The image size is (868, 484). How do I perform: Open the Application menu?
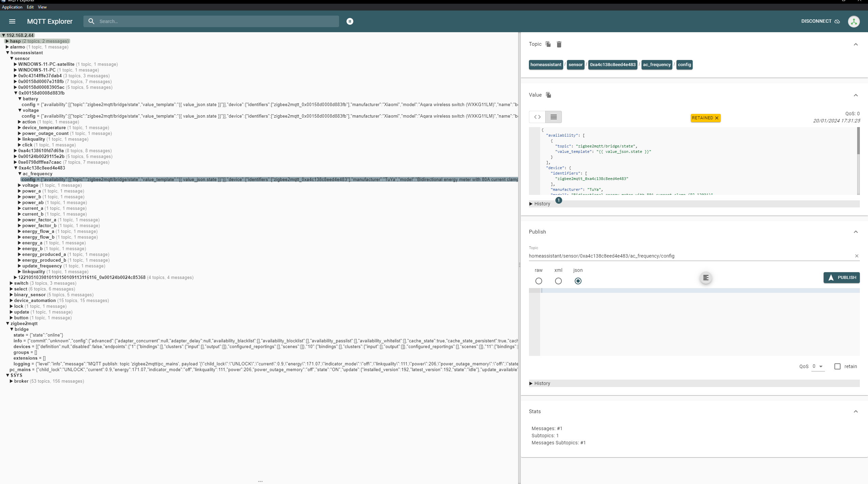[12, 7]
